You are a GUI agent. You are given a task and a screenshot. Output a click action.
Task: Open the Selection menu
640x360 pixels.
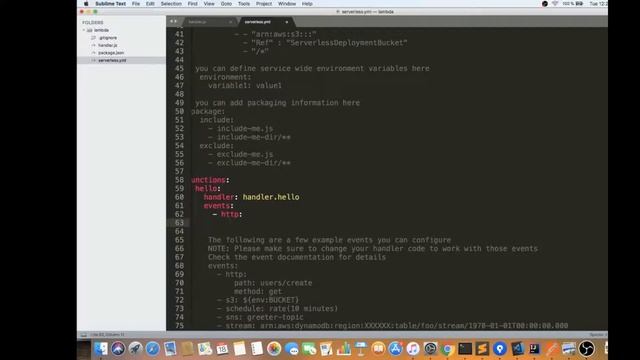[x=171, y=4]
